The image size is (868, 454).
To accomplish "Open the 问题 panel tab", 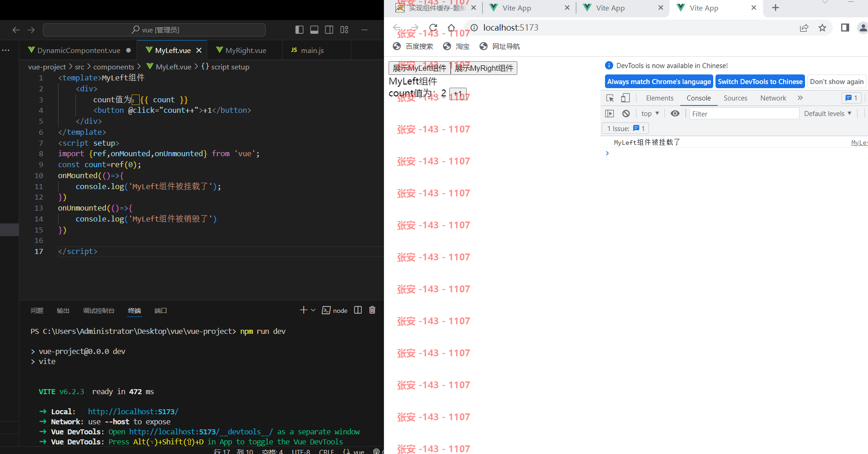I will 37,311.
